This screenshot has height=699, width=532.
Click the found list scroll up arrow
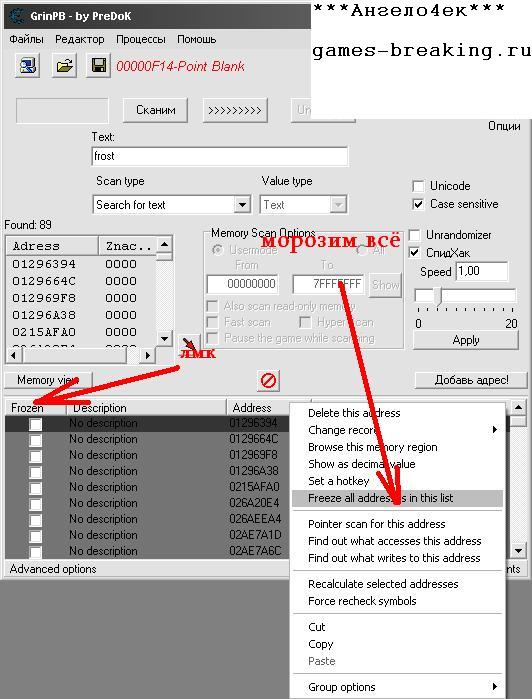[164, 244]
